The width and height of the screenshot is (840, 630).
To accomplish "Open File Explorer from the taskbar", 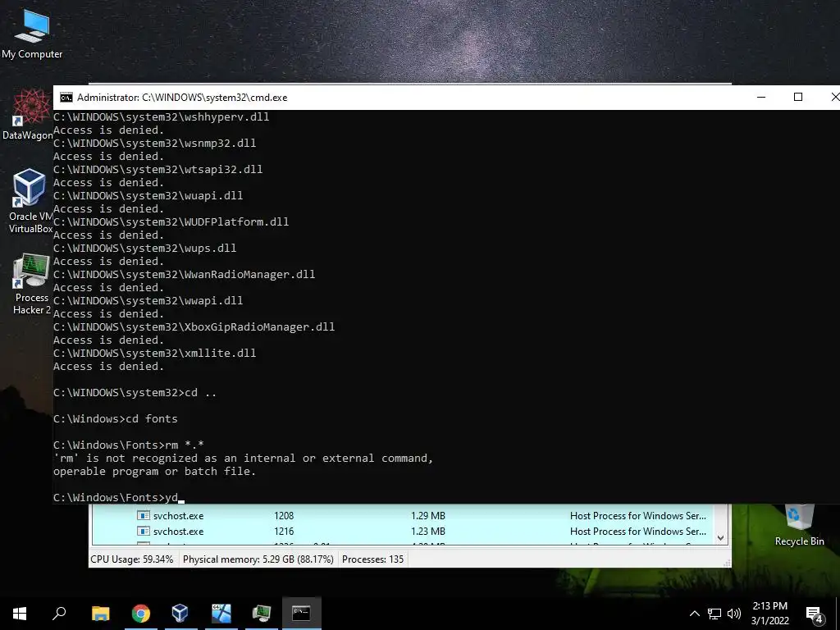I will pos(100,613).
